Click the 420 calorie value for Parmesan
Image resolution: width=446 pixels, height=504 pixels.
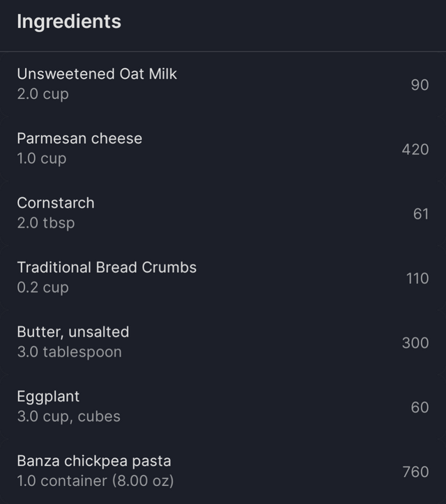[x=415, y=150]
